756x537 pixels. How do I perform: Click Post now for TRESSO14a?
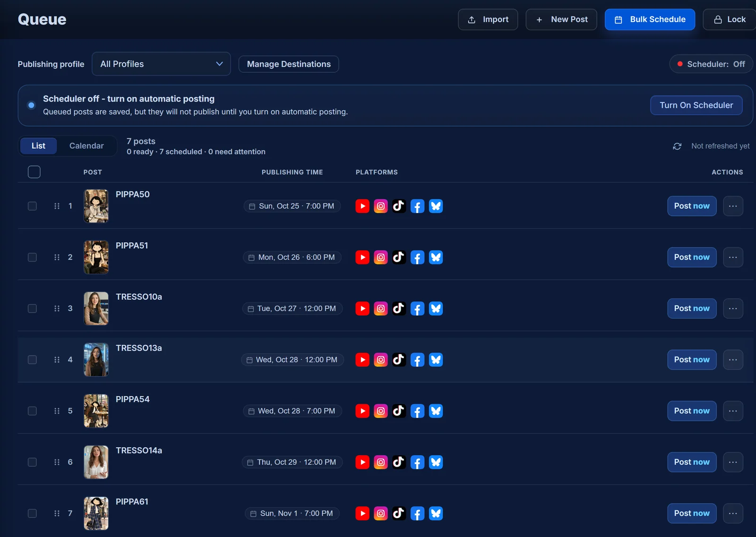(692, 462)
